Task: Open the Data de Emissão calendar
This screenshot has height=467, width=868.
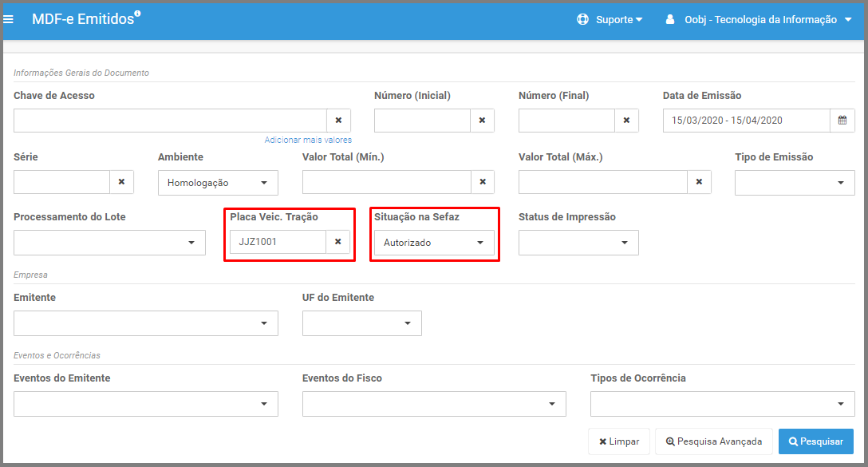Action: click(842, 121)
